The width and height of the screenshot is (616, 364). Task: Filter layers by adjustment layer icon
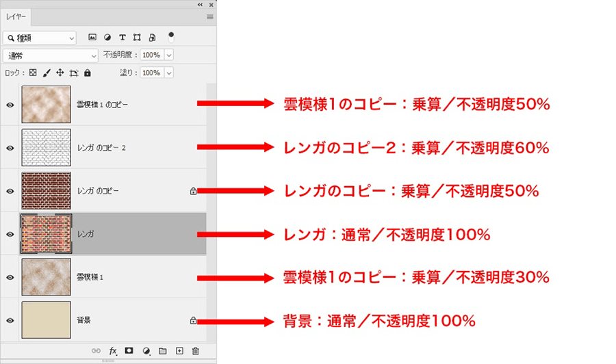(107, 38)
